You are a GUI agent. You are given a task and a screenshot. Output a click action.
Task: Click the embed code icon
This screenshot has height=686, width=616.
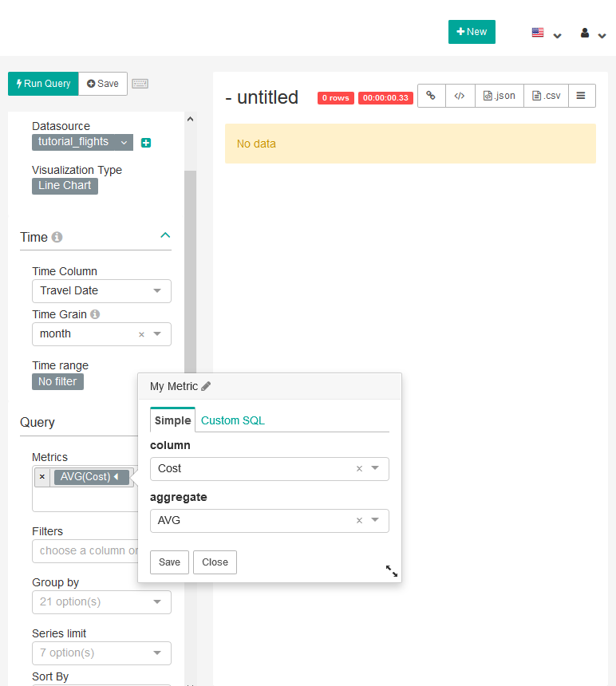point(460,96)
